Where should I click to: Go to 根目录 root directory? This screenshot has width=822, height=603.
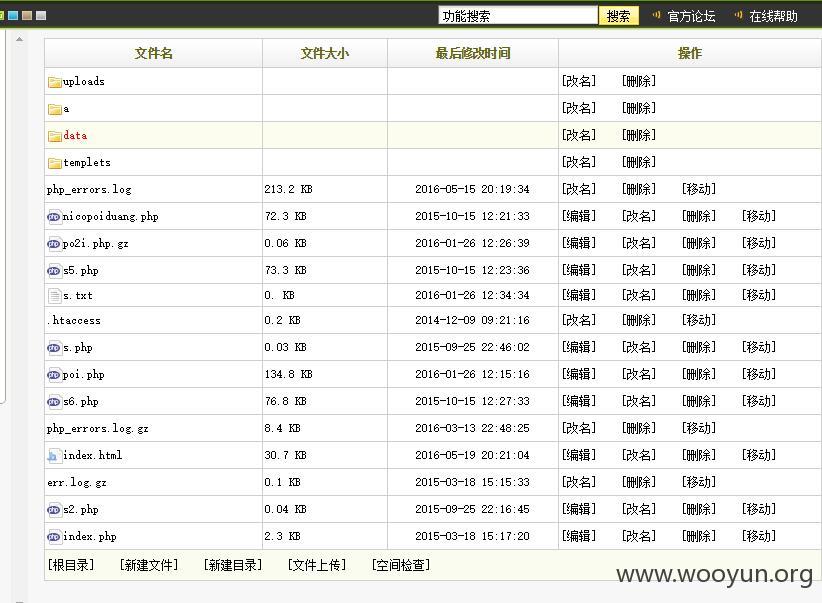71,565
